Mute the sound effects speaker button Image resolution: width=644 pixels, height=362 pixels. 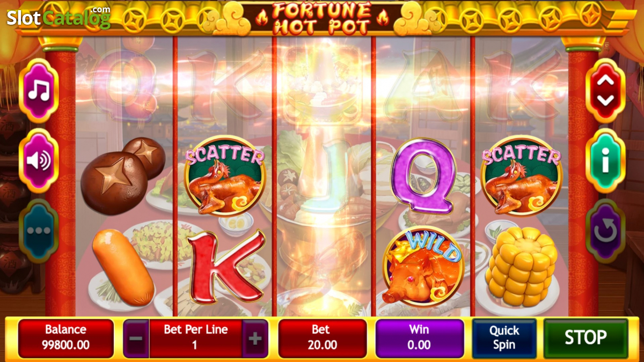[39, 160]
